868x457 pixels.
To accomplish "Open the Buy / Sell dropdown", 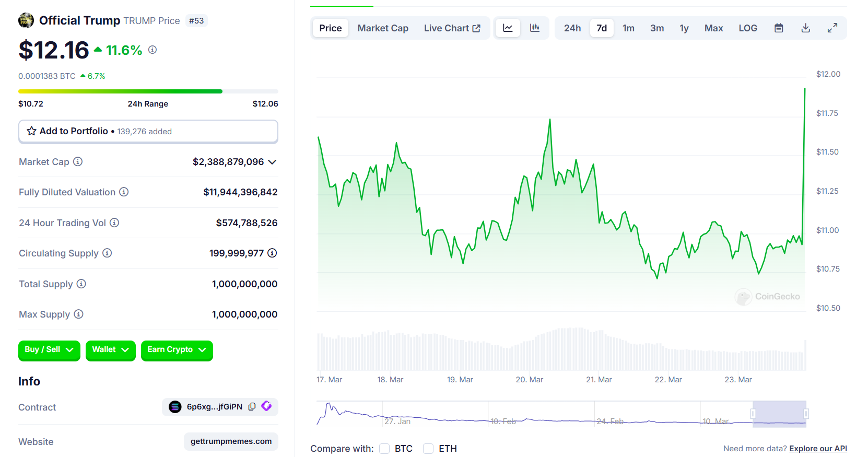I will click(49, 350).
